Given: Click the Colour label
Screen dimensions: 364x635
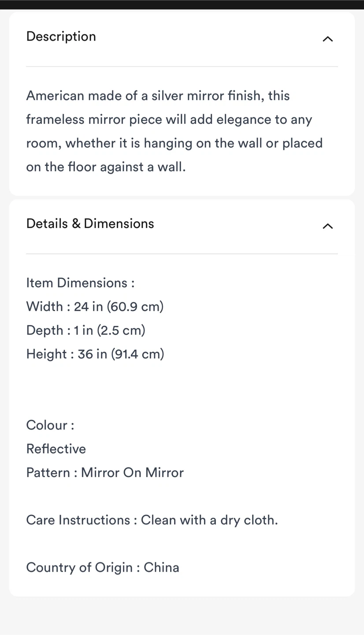Looking at the screenshot, I should click(x=50, y=425).
